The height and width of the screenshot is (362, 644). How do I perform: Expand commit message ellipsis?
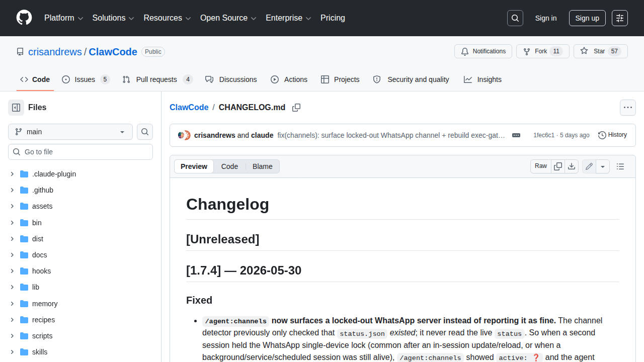(x=516, y=135)
